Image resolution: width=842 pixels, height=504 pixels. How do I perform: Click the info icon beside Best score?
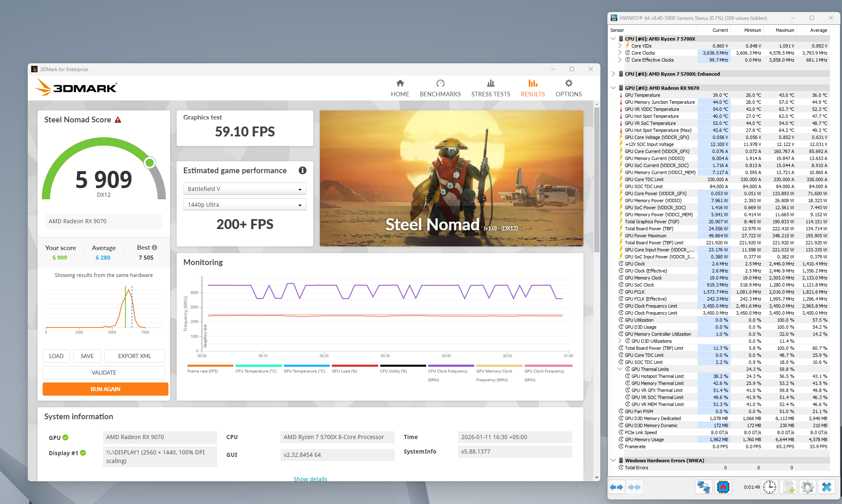(154, 248)
